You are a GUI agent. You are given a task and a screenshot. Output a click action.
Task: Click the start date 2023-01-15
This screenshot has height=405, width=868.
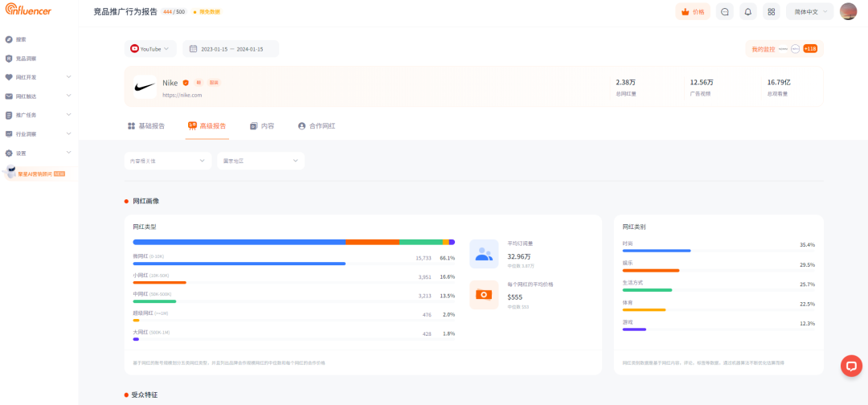point(215,49)
